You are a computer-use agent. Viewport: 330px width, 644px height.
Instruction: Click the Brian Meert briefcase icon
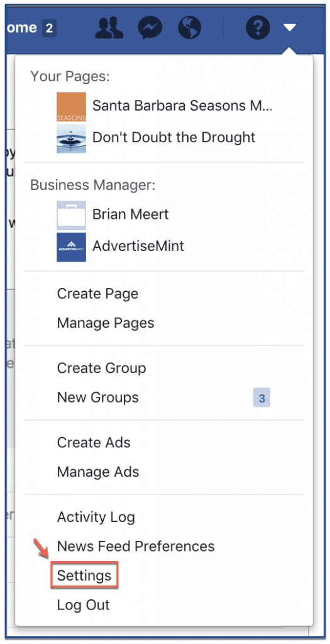click(72, 215)
